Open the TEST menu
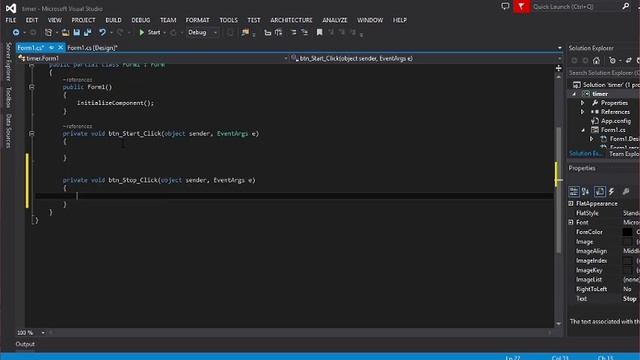Image resolution: width=640 pixels, height=360 pixels. (x=253, y=20)
